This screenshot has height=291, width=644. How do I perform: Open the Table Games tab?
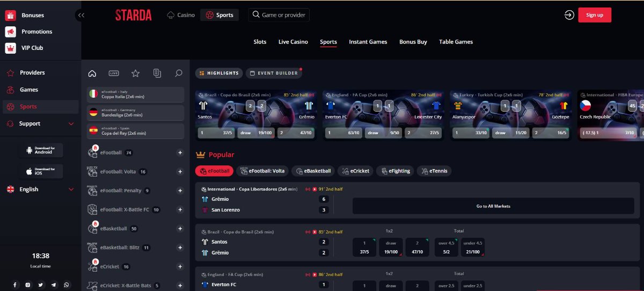[456, 42]
